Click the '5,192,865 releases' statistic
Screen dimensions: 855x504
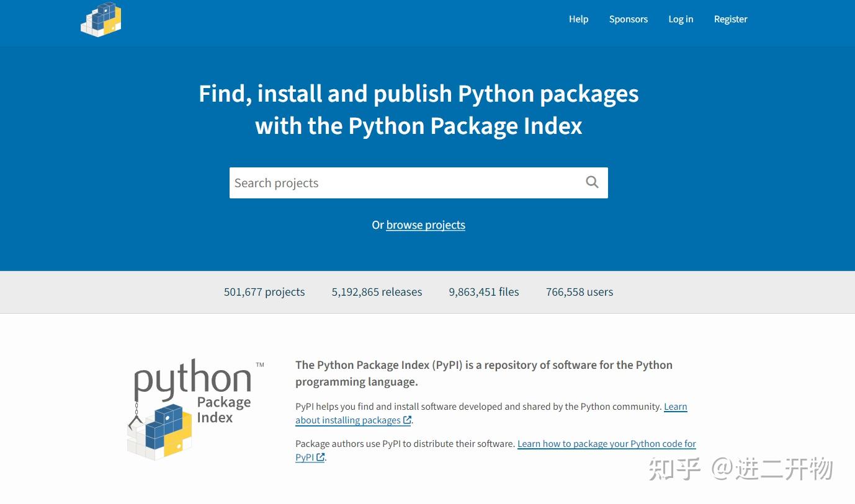(377, 291)
